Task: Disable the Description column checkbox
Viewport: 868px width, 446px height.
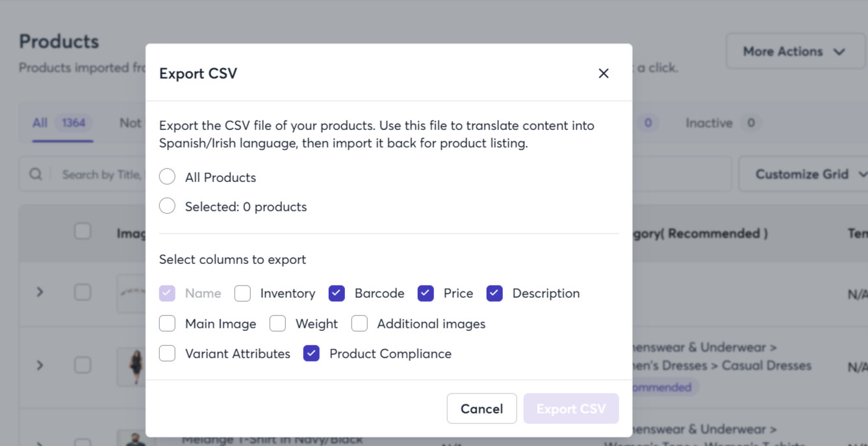Action: pyautogui.click(x=494, y=293)
